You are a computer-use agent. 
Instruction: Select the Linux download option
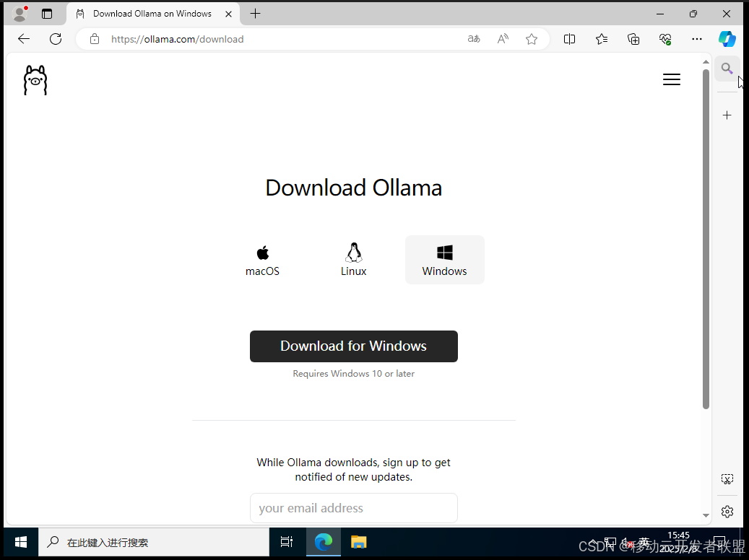point(353,261)
